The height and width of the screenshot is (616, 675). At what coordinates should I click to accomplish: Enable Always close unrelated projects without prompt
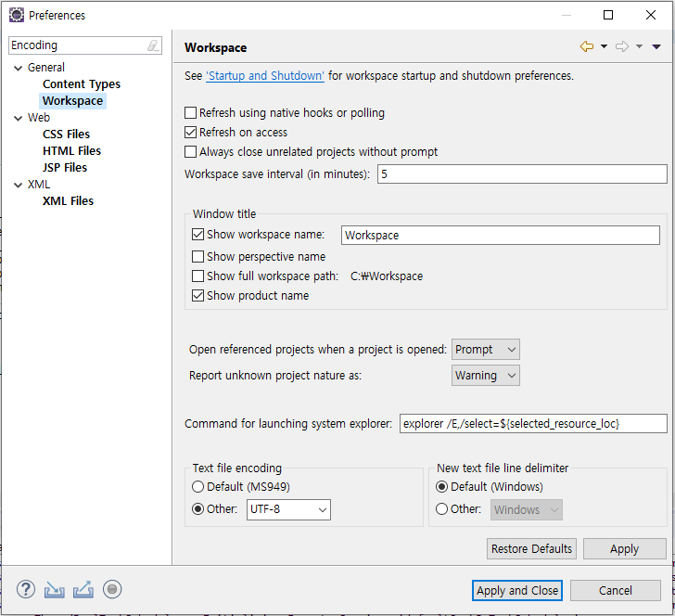(x=190, y=151)
